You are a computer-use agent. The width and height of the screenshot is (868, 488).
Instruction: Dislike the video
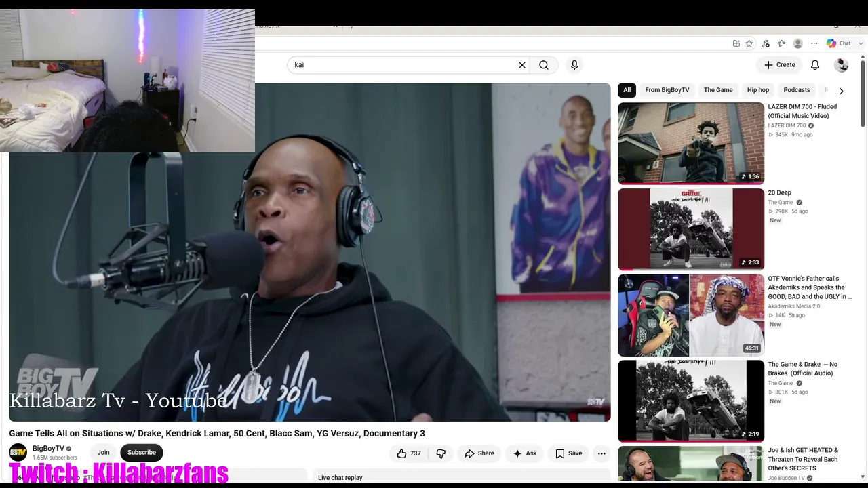pos(441,453)
